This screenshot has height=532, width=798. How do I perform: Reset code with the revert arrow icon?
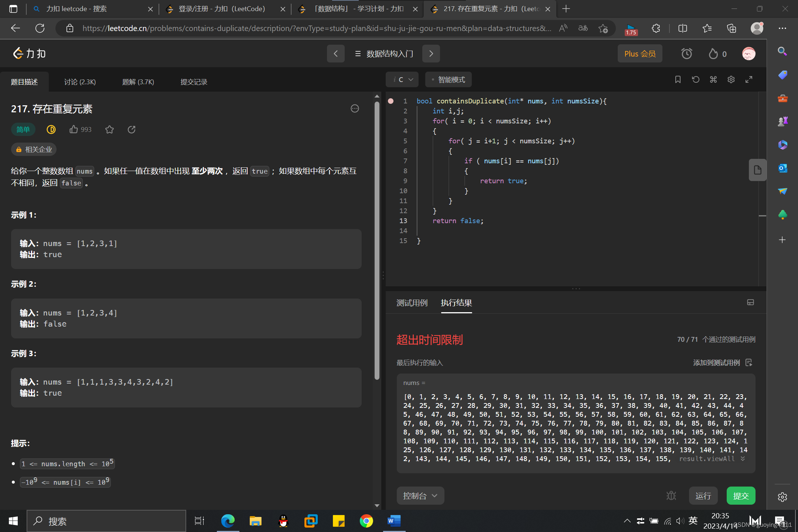[695, 79]
